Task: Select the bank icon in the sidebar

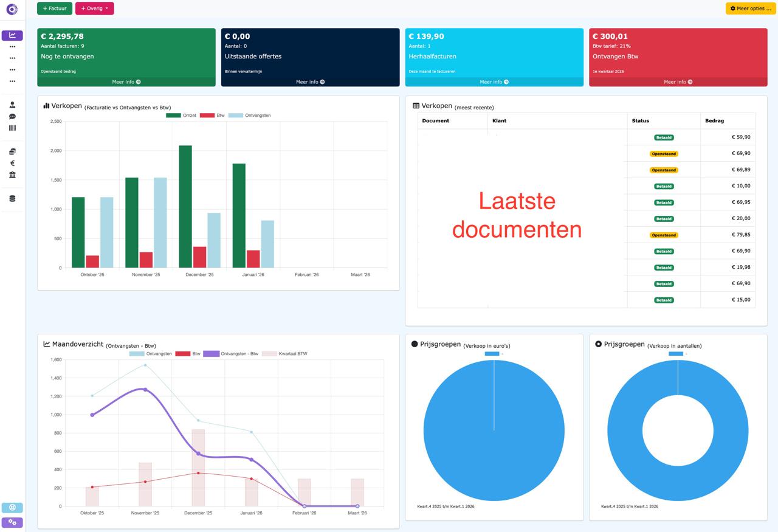Action: 12,174
